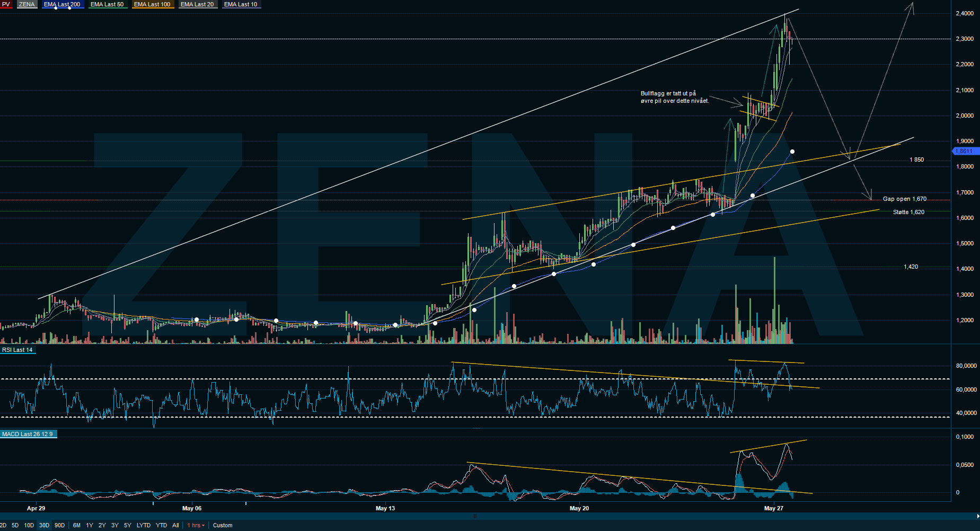Select the 3Y range button
The width and height of the screenshot is (980, 531).
pos(115,525)
